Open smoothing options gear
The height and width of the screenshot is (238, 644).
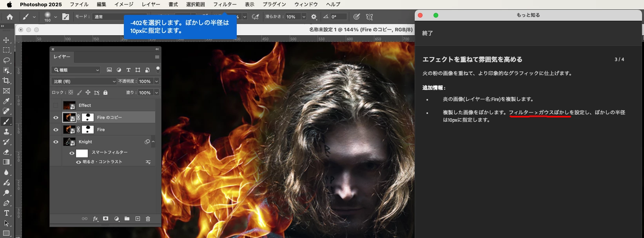coord(314,17)
